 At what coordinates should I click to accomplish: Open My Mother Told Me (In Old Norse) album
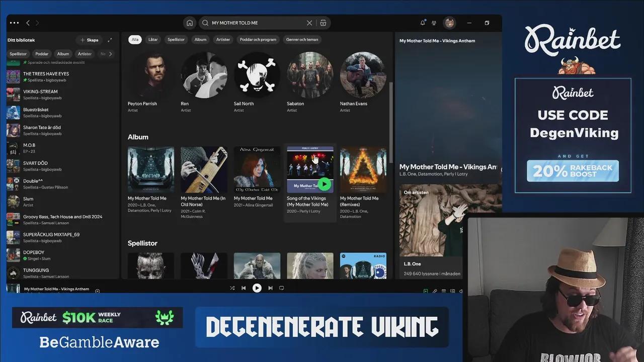(x=204, y=182)
